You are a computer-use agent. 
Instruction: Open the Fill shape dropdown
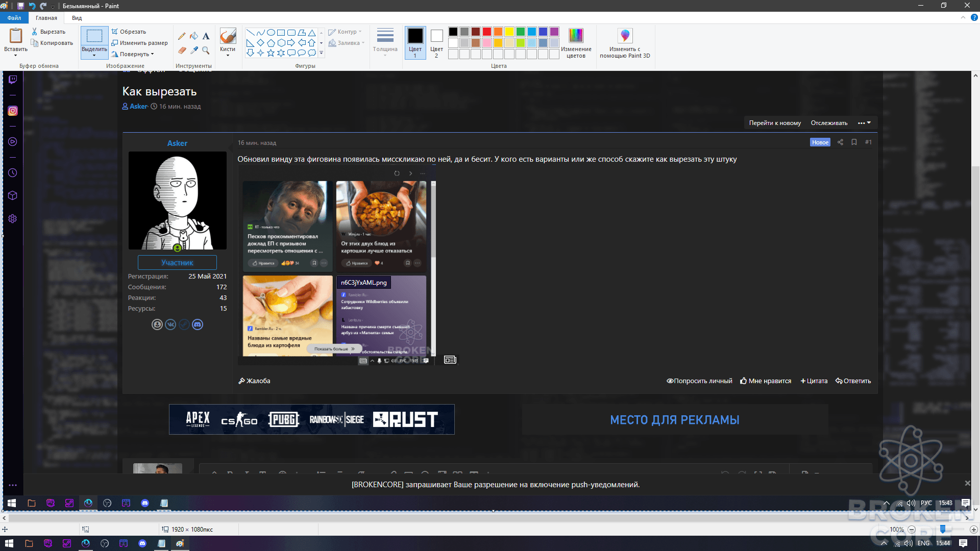coord(347,43)
